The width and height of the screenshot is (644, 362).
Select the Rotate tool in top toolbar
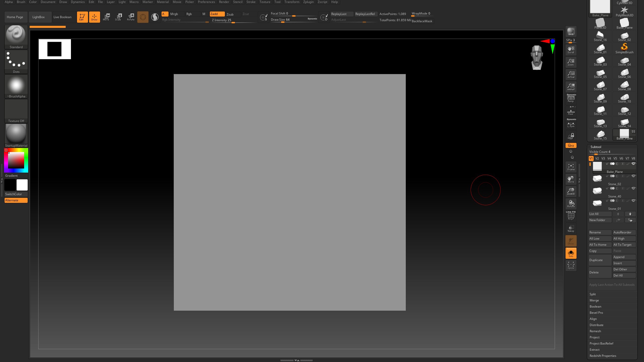point(131,17)
